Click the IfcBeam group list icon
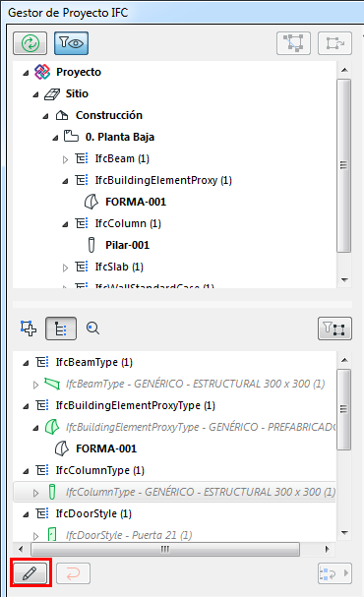The image size is (364, 597). (82, 158)
